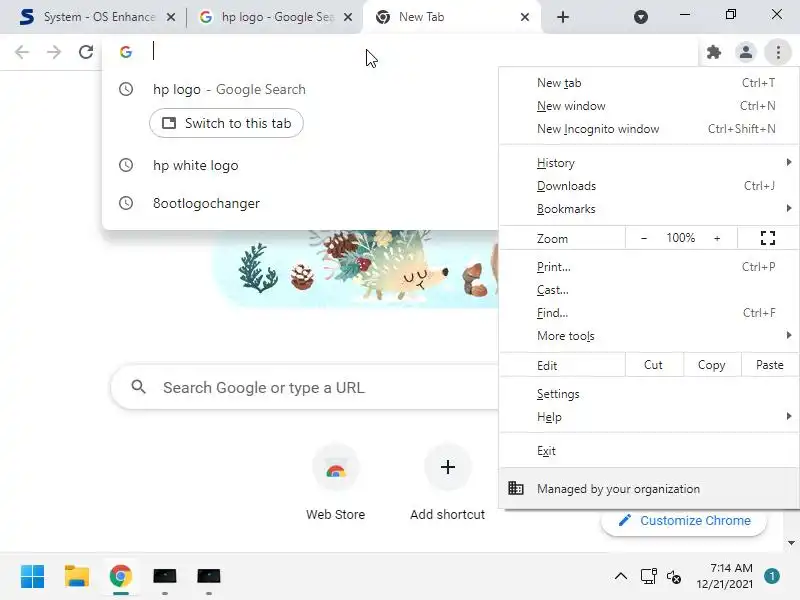
Task: Reload the page with refresh icon
Action: coord(86,52)
